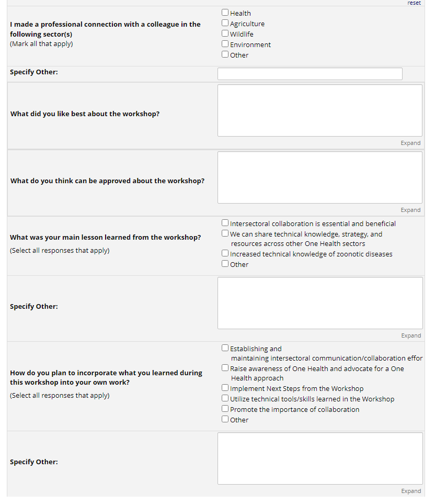Select the Wildlife sector checkbox
Viewport: 435px width, 504px height.
click(225, 33)
